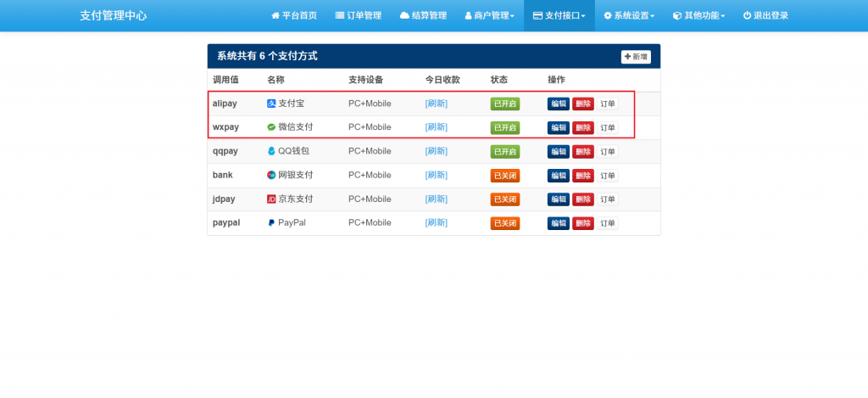Click the 网银支付 bank icon

(271, 175)
